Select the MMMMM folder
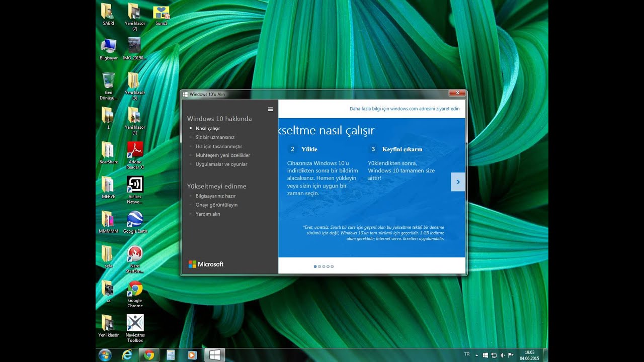The width and height of the screenshot is (644, 362). pyautogui.click(x=108, y=223)
